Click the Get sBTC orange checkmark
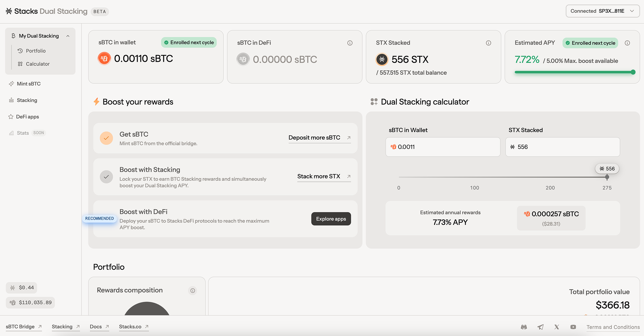 106,138
